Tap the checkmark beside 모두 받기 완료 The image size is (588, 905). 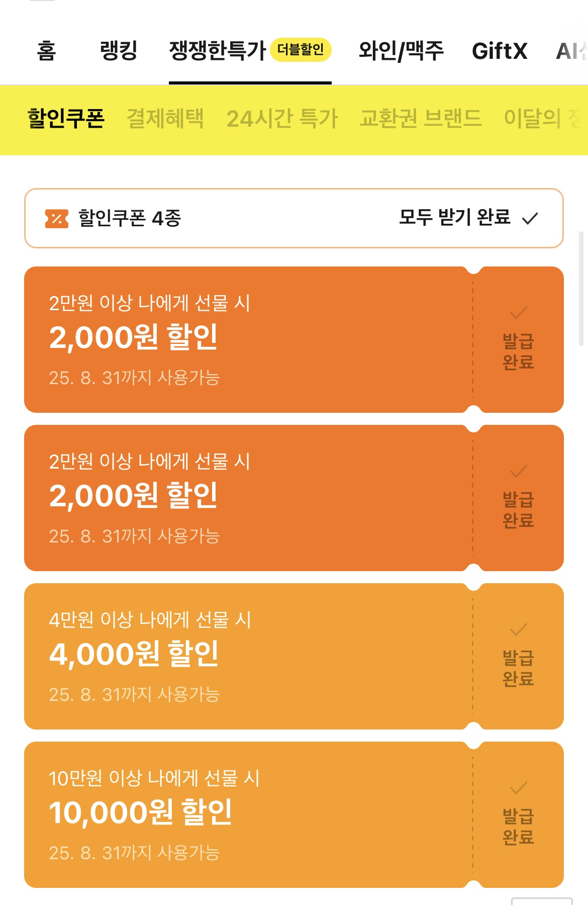(530, 219)
